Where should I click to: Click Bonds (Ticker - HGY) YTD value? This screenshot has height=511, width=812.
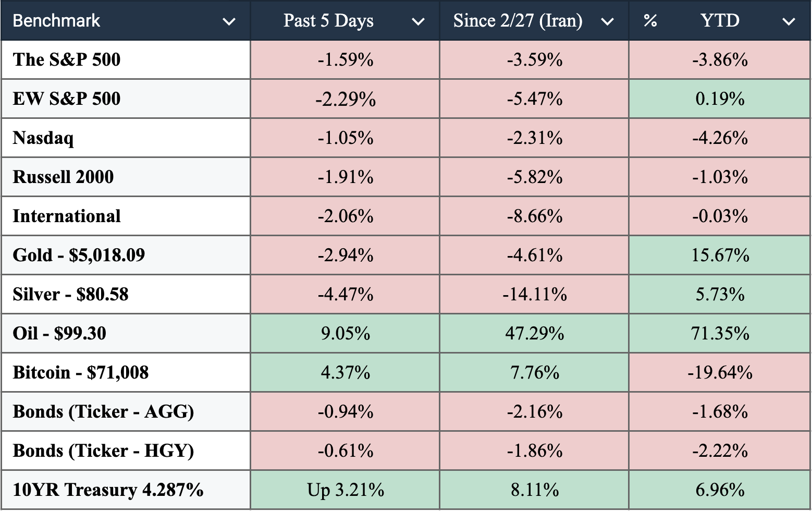coord(720,451)
